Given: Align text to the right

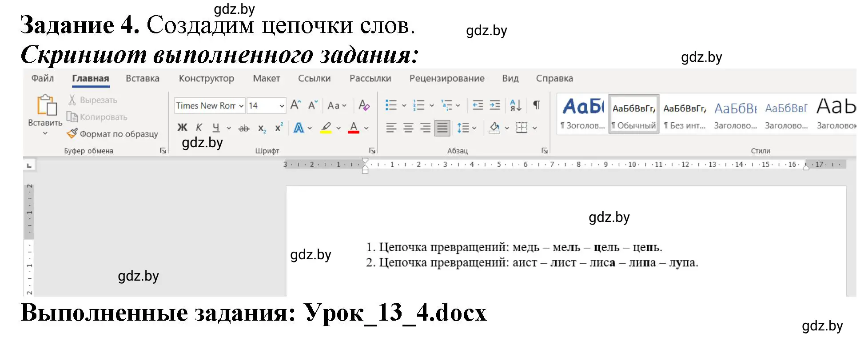Looking at the screenshot, I should tap(425, 128).
